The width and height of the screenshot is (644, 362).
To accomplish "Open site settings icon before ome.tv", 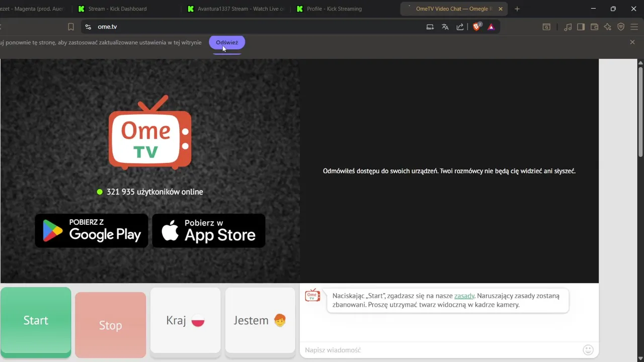I will pyautogui.click(x=88, y=27).
